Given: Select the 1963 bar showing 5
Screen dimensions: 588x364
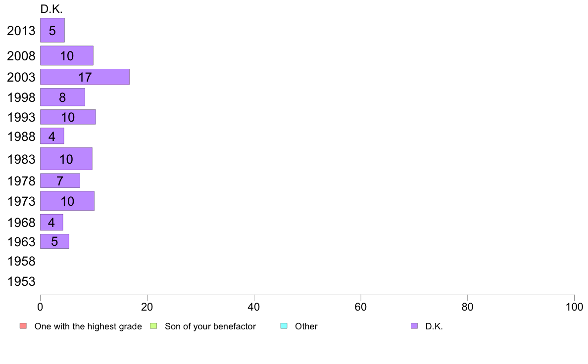Looking at the screenshot, I should point(55,241).
